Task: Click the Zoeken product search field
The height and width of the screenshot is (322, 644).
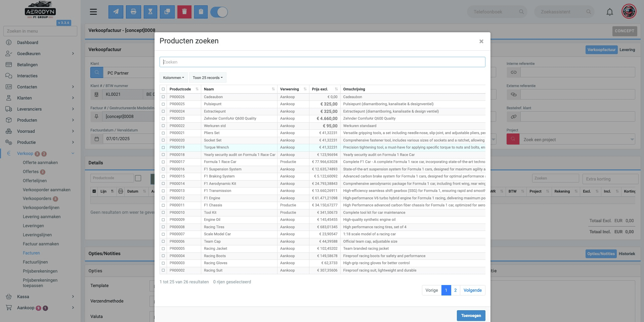Action: [323, 62]
